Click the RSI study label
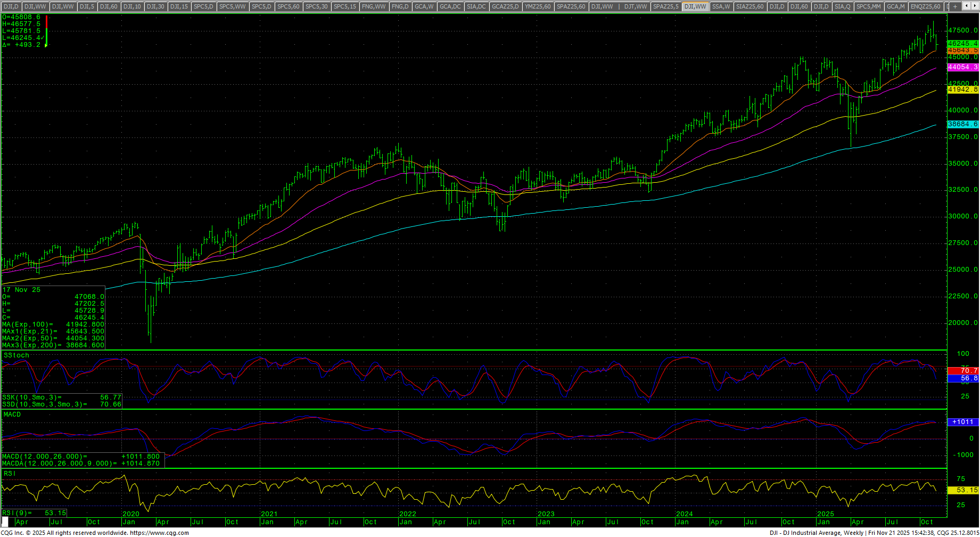980x537 pixels. click(10, 474)
